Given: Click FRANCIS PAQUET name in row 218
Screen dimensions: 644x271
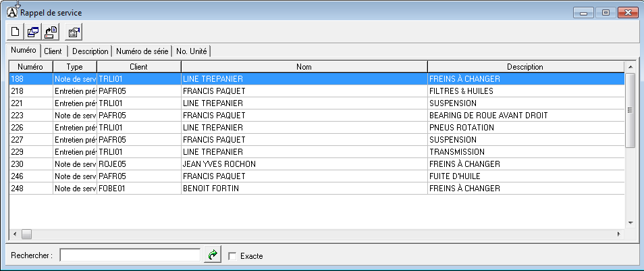Looking at the screenshot, I should 304,91.
